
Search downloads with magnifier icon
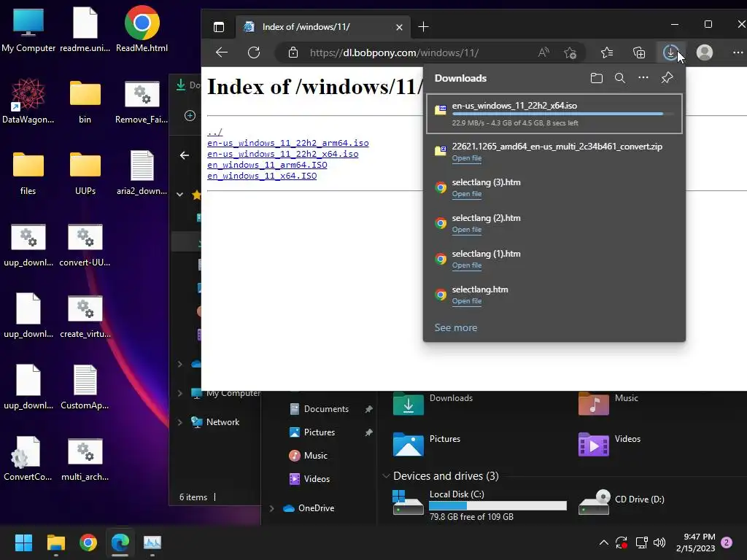click(x=620, y=78)
